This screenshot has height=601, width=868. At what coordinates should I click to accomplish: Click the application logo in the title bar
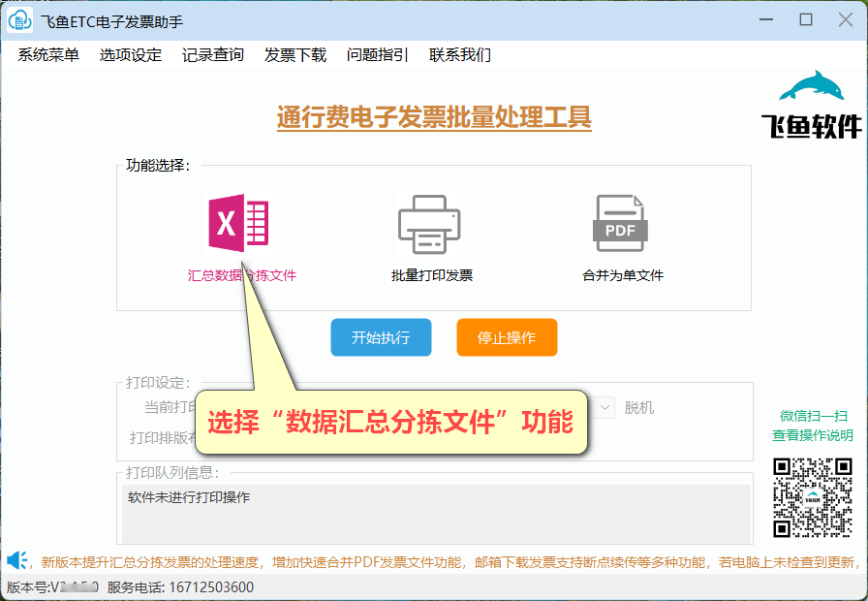(x=19, y=19)
